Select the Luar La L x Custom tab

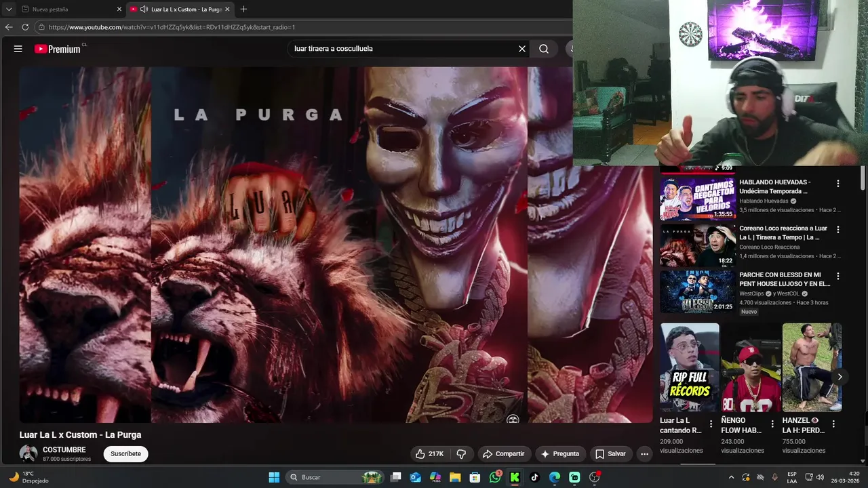click(x=180, y=9)
